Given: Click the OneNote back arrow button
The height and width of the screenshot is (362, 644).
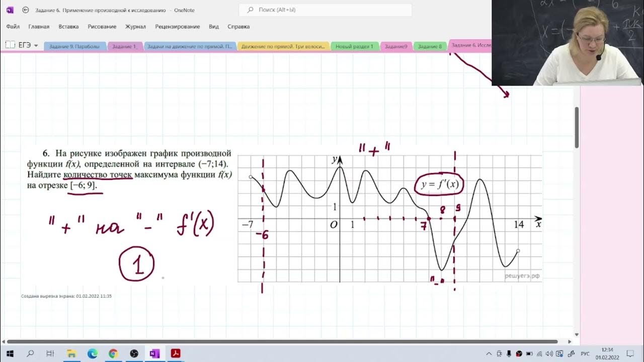Looking at the screenshot, I should point(26,10).
